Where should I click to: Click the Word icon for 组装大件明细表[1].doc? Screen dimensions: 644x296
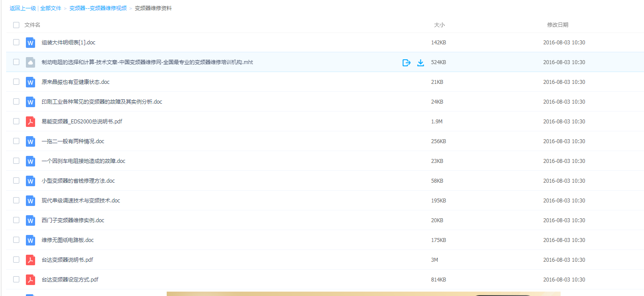coord(30,43)
